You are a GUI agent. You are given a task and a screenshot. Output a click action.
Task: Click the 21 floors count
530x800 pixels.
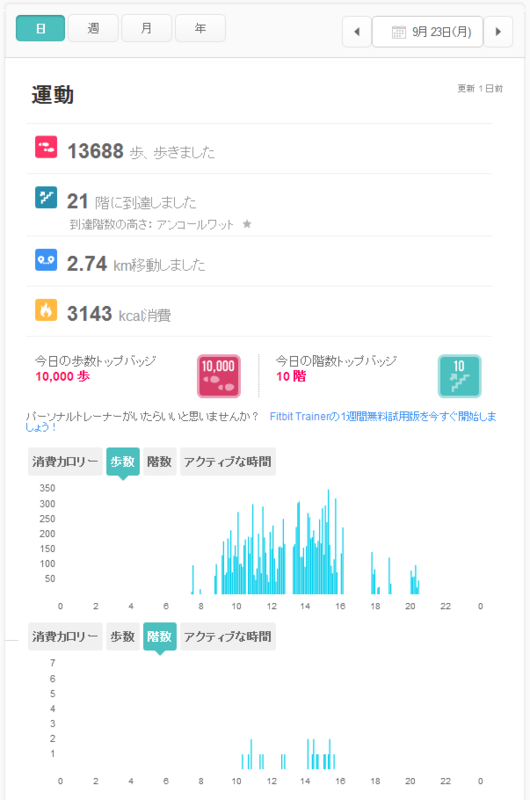pyautogui.click(x=78, y=202)
